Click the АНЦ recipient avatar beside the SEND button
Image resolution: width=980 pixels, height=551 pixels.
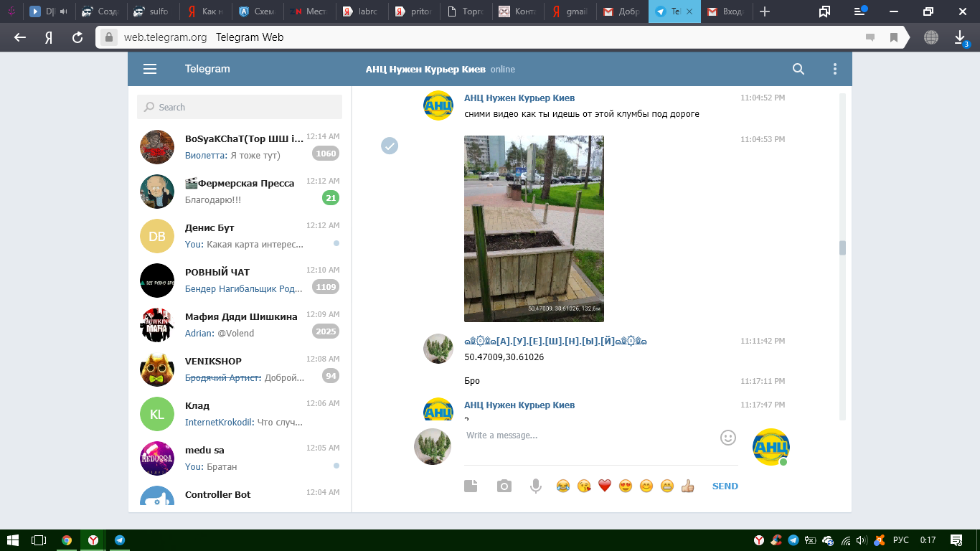pos(771,447)
